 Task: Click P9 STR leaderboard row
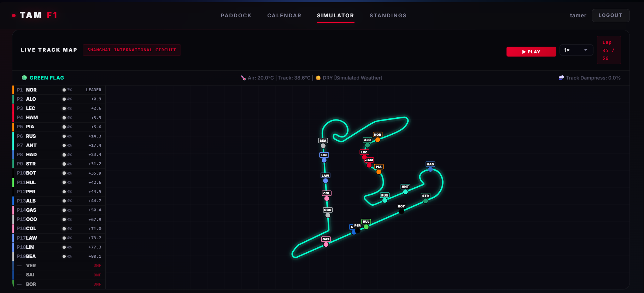point(59,164)
